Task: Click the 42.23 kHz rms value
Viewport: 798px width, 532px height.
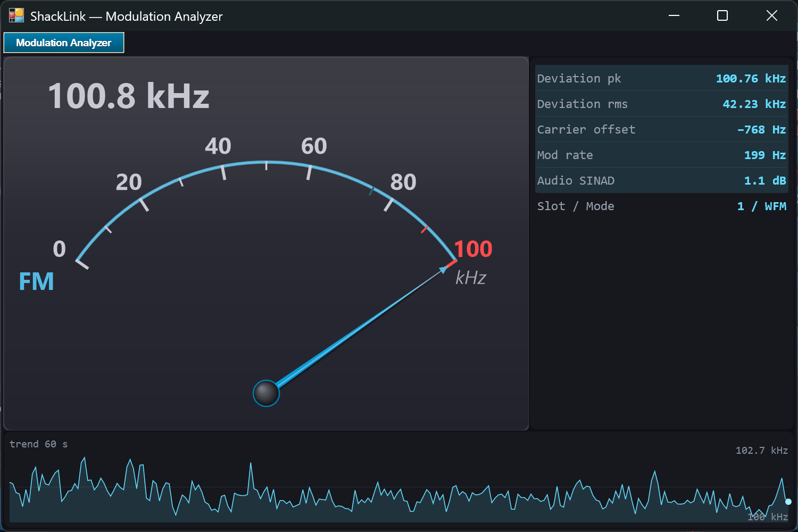Action: click(754, 104)
